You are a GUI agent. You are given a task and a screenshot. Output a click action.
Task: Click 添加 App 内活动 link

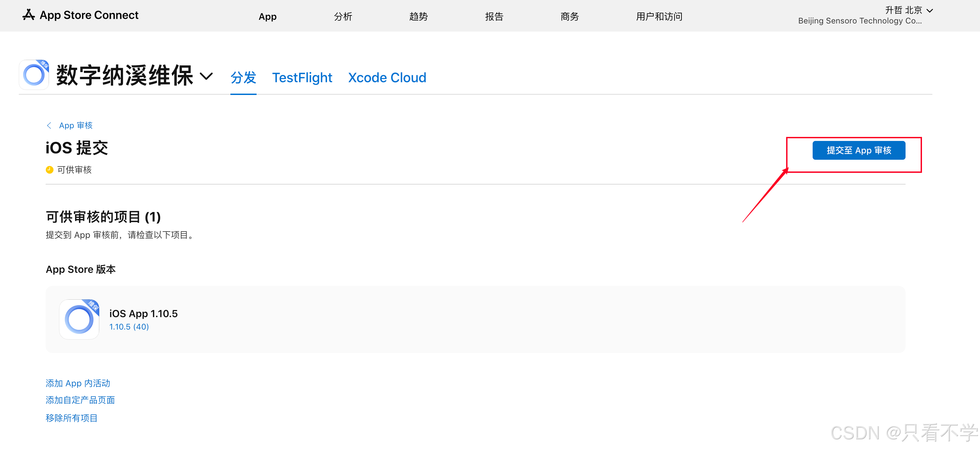(78, 383)
